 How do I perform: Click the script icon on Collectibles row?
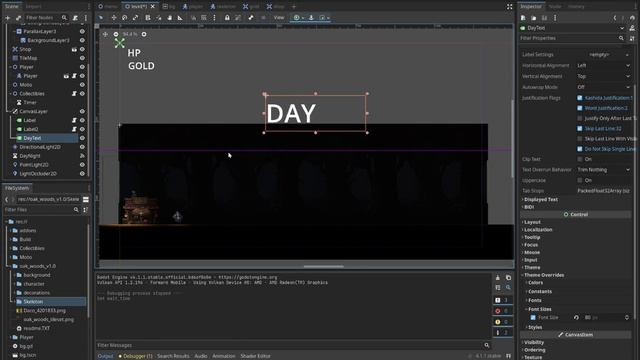point(74,93)
